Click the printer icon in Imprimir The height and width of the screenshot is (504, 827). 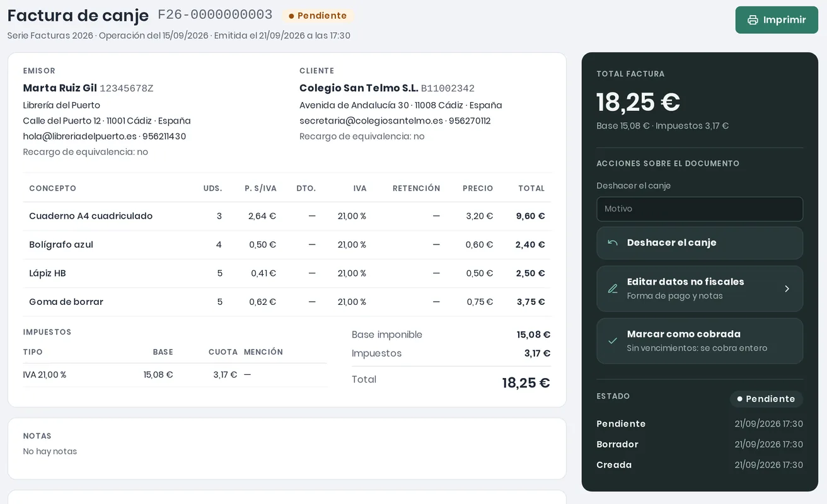753,20
